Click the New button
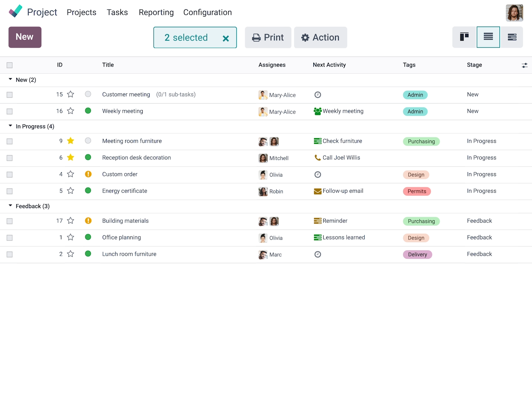 (x=25, y=37)
